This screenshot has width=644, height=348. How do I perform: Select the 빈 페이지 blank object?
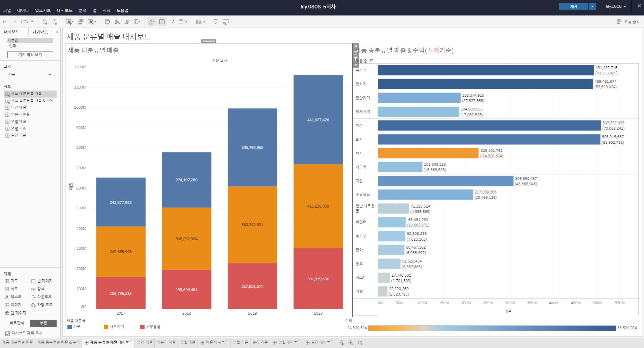(42, 281)
